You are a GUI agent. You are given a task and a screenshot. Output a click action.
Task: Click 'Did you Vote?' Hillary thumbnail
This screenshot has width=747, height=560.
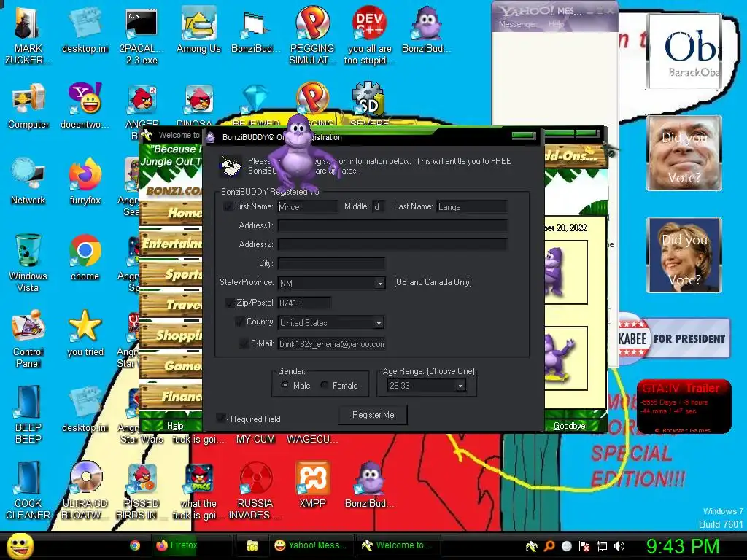684,255
